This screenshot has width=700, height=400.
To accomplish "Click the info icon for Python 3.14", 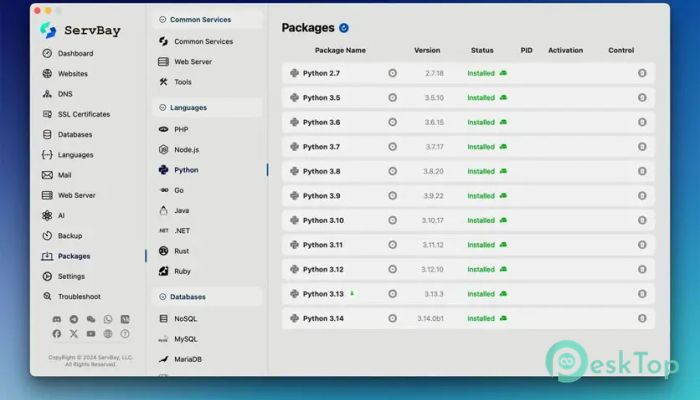I will pos(392,318).
